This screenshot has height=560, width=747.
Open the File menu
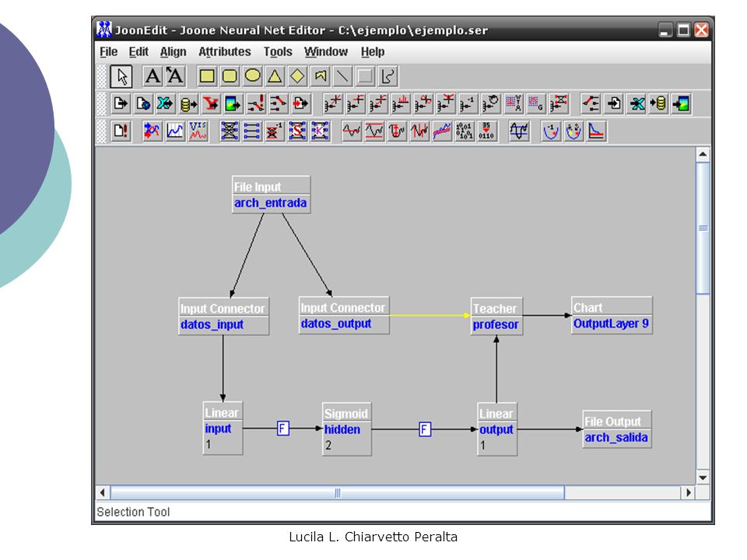point(109,51)
